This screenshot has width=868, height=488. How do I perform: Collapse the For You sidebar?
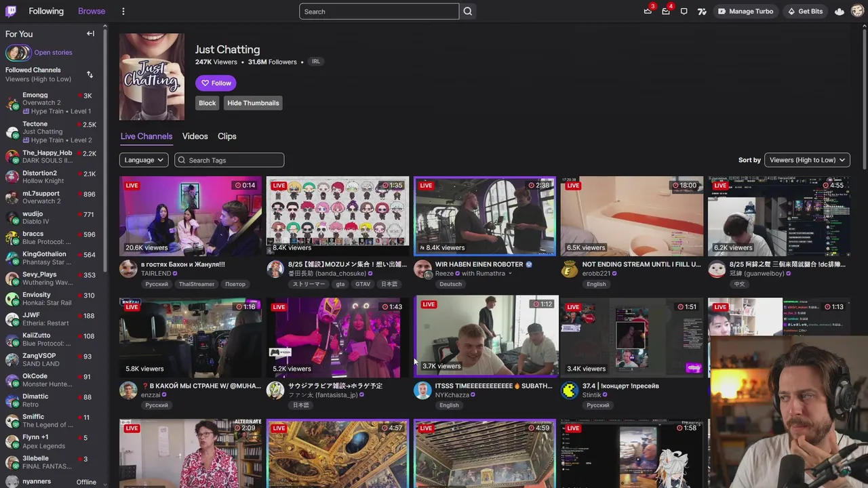[90, 34]
